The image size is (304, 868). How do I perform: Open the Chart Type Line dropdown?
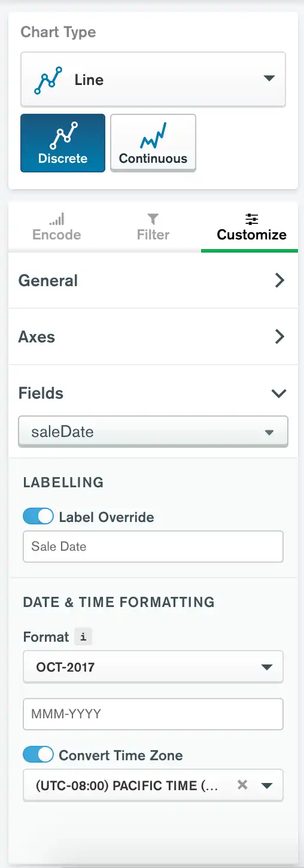pyautogui.click(x=153, y=79)
